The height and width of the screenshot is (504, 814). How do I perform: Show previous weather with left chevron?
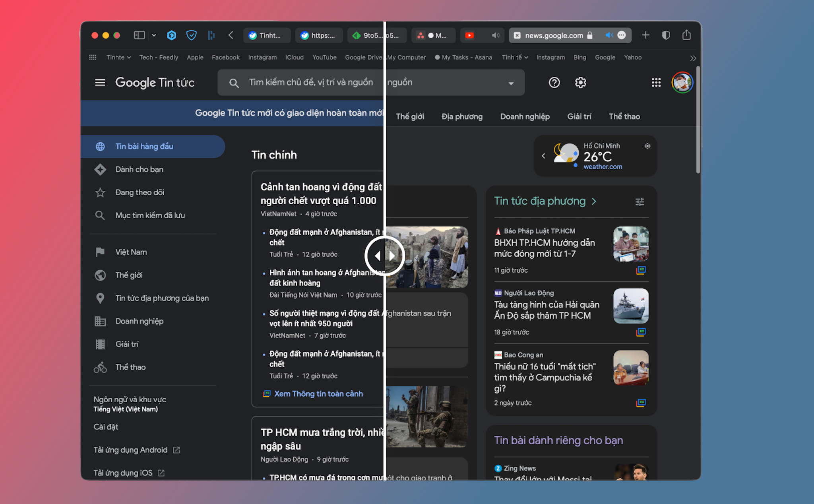(543, 156)
